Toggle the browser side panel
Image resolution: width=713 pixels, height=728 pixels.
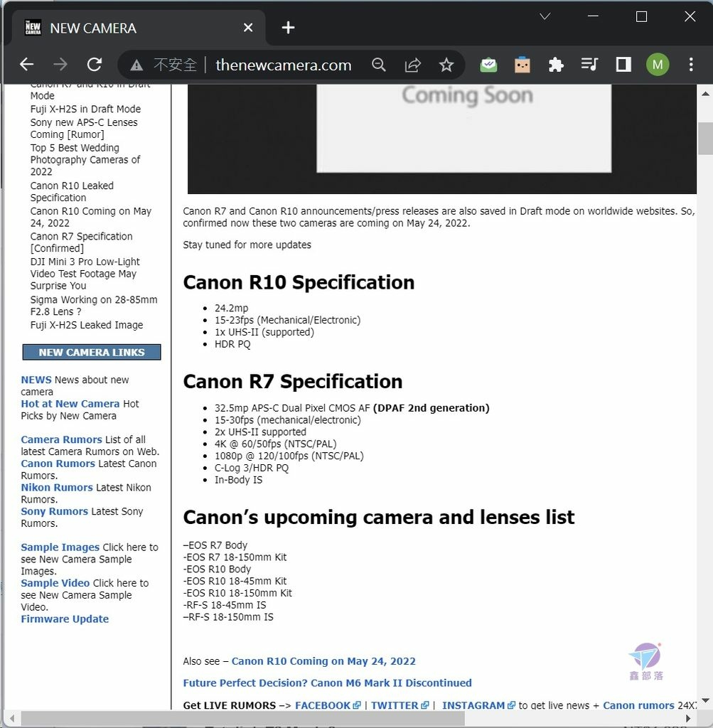click(x=623, y=65)
